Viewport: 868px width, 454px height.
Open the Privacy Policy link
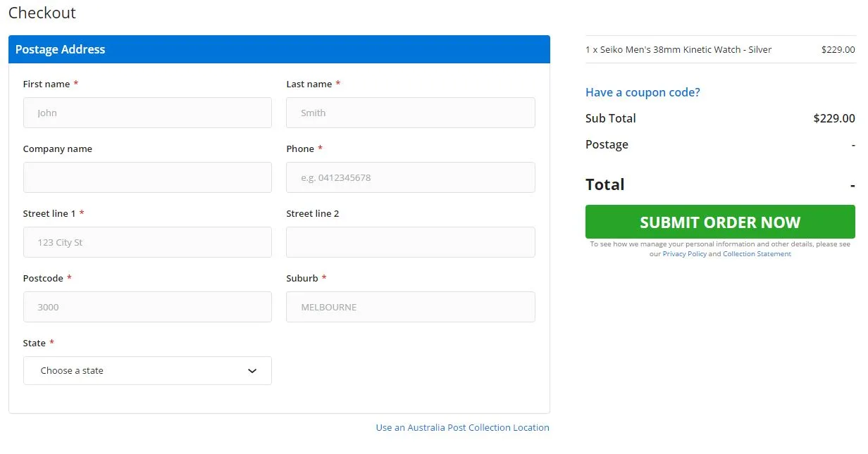684,254
